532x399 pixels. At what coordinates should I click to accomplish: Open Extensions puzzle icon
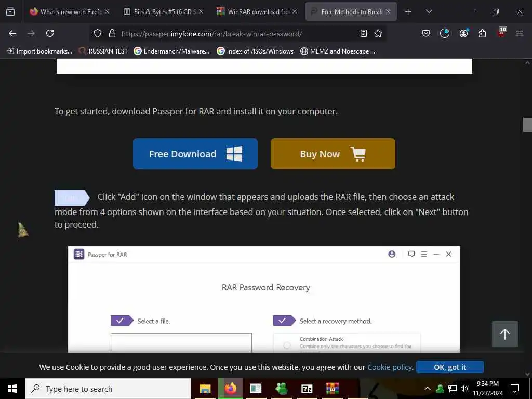click(482, 33)
